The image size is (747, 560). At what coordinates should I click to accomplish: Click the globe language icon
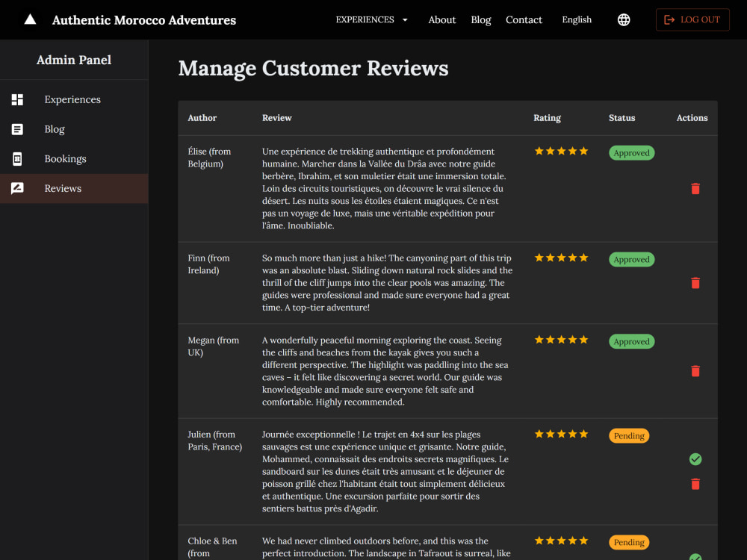click(624, 19)
